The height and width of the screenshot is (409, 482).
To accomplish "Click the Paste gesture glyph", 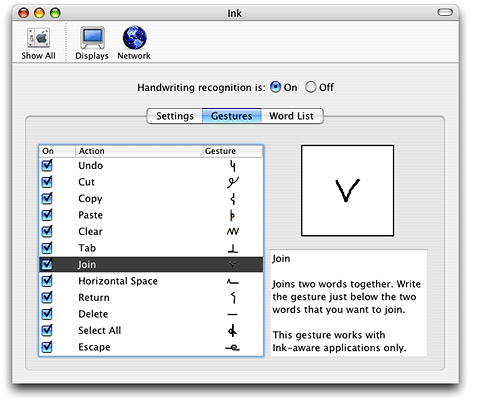I will 232,215.
